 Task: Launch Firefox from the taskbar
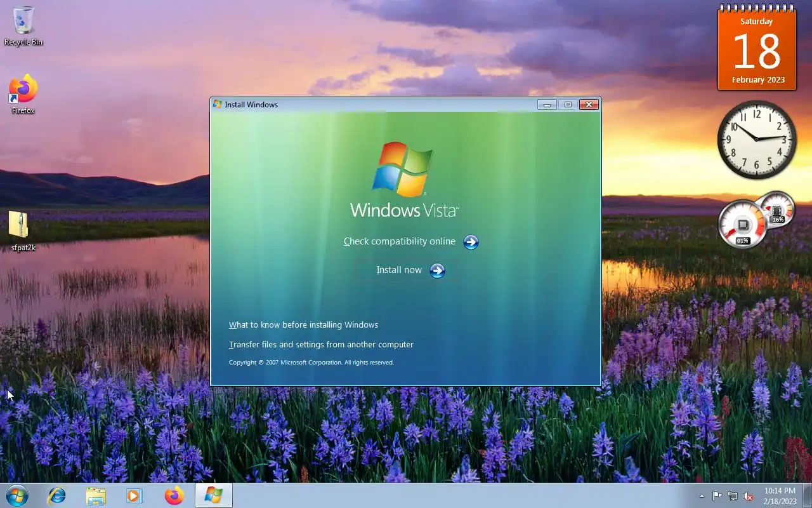tap(174, 496)
